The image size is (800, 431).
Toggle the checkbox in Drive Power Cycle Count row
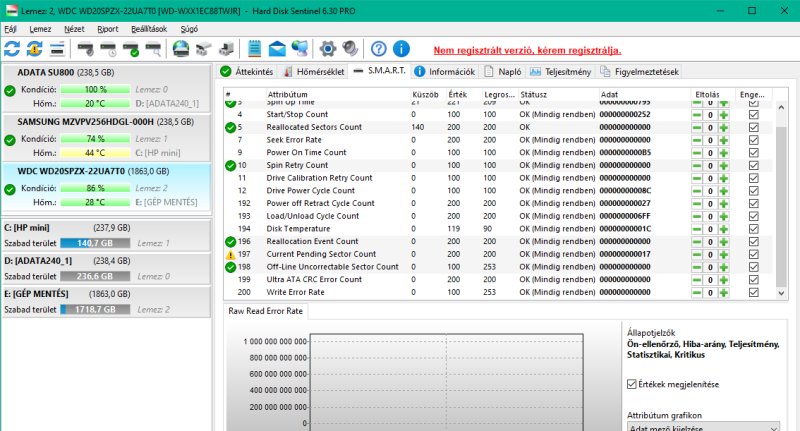click(x=754, y=191)
